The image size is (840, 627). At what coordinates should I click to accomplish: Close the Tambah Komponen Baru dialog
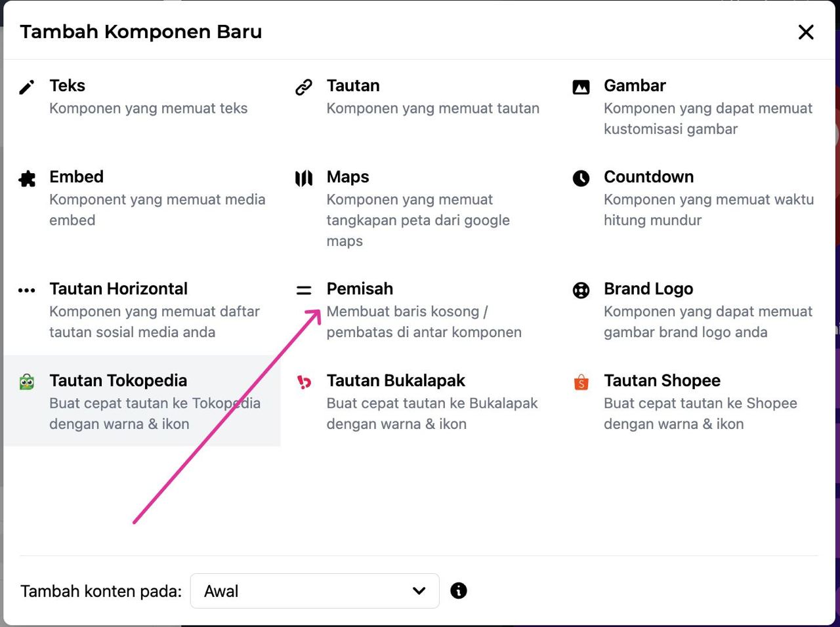coord(806,32)
